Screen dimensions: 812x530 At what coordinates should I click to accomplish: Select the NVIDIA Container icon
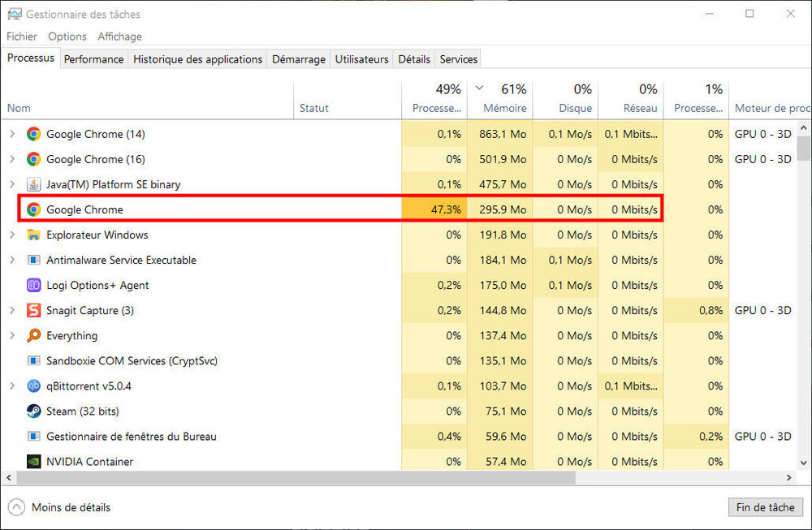click(33, 461)
